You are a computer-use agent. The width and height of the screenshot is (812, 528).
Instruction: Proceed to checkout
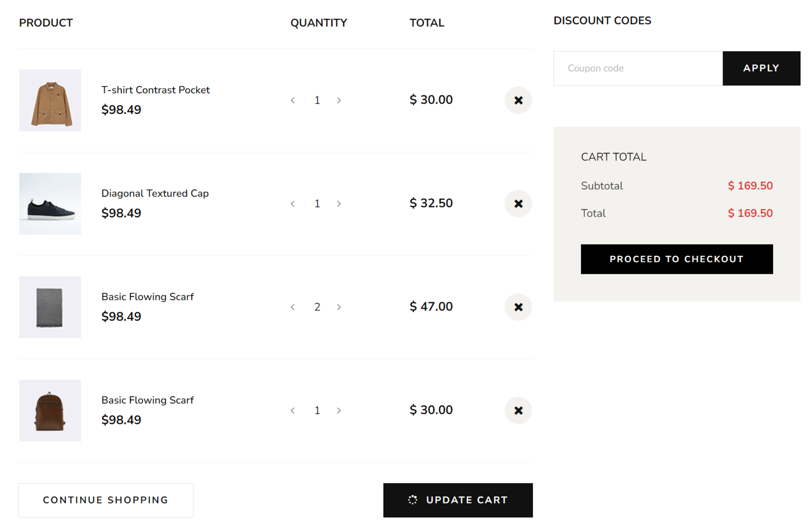(676, 259)
